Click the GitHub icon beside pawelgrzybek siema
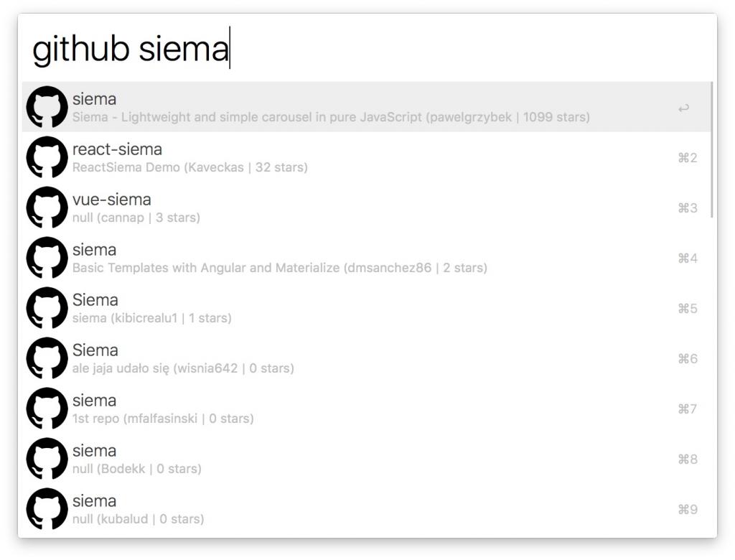This screenshot has height=560, width=735. (47, 108)
